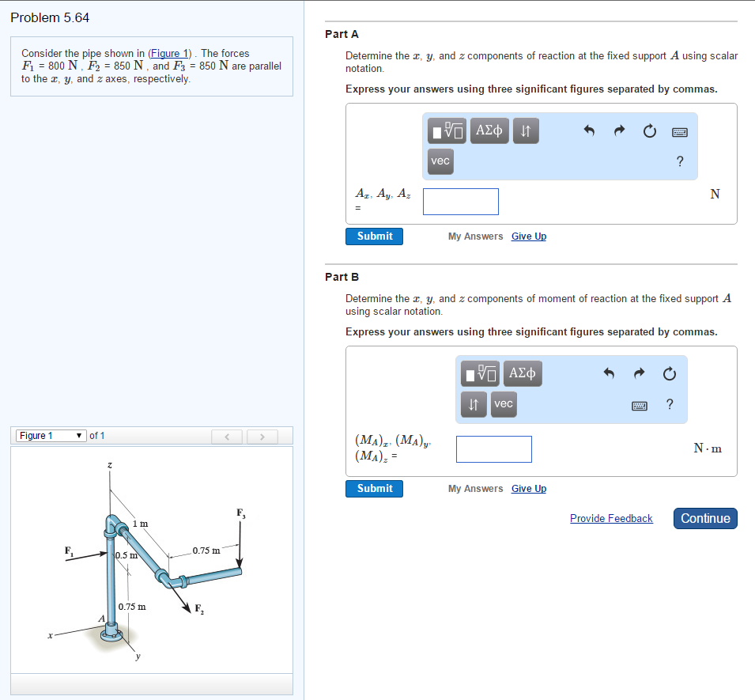Screen dimensions: 755x700
Task: Click the Continue button
Action: (704, 518)
